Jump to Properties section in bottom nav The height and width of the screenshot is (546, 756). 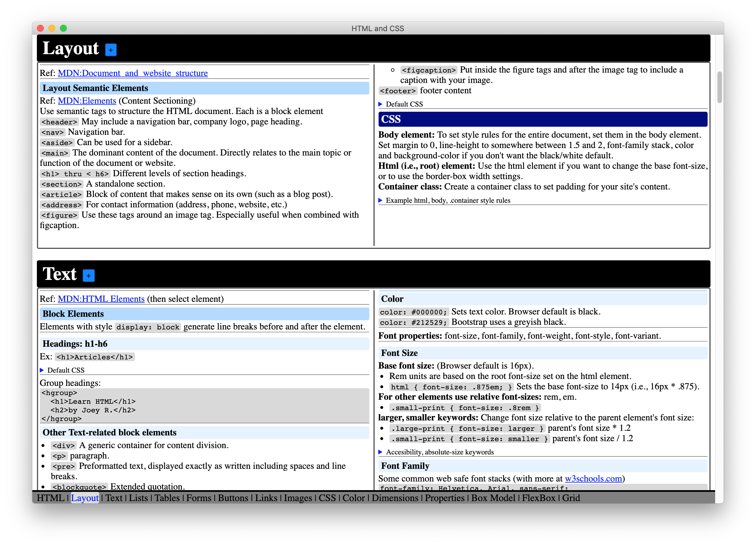point(445,498)
